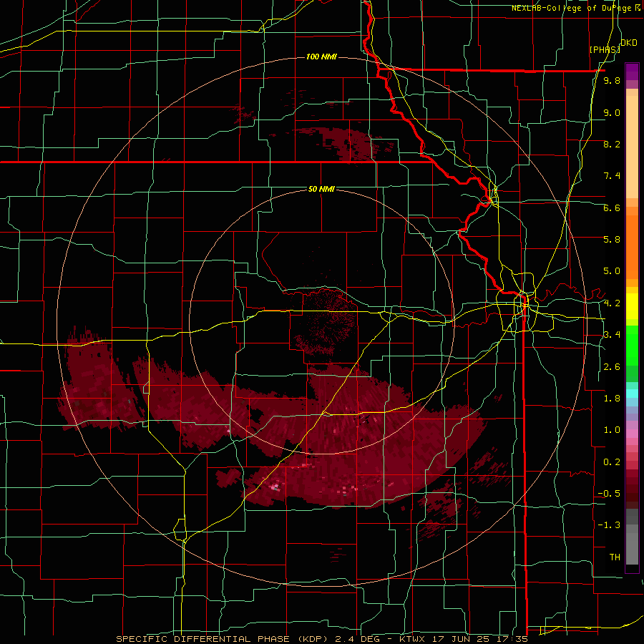Click the 1.0 scale value
The height and width of the screenshot is (644, 644).
[612, 430]
